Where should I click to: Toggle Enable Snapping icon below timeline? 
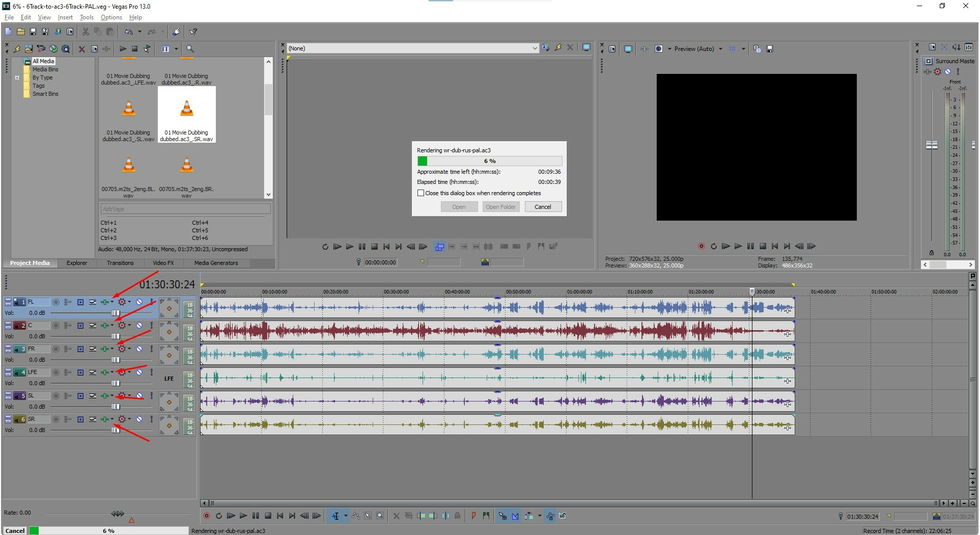click(x=502, y=516)
